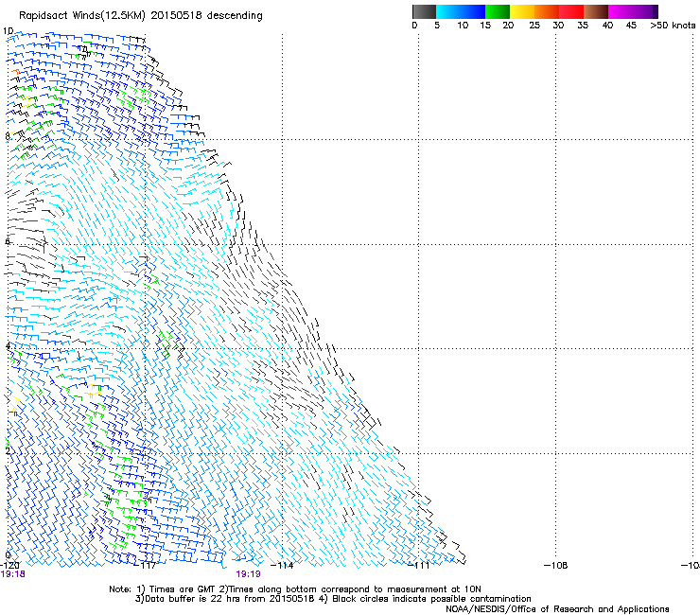The image size is (700, 615).
Task: Click the '>50 knots' legend label
Action: [673, 26]
